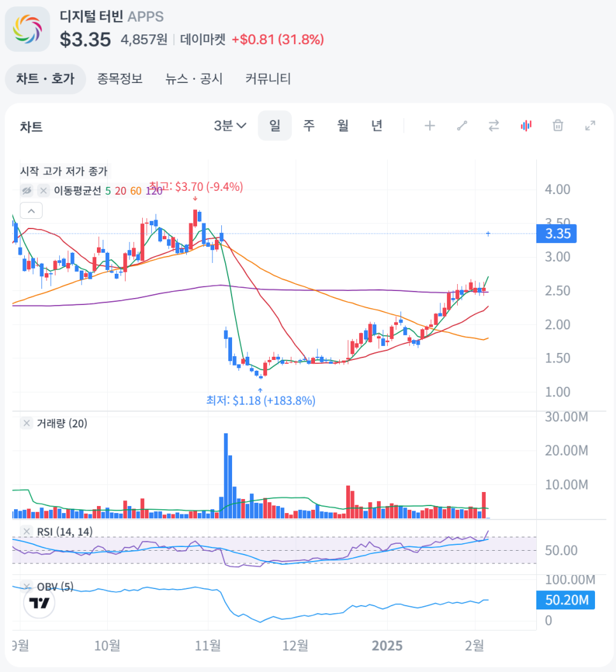Click the compare swap arrows icon
This screenshot has width=616, height=672.
pos(494,126)
